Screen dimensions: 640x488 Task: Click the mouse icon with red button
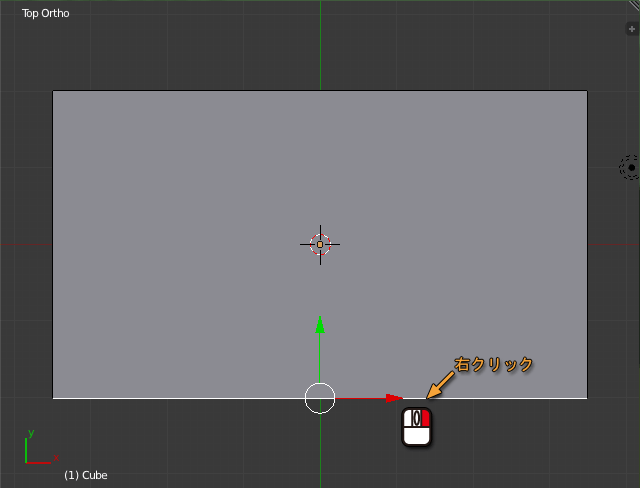point(416,426)
